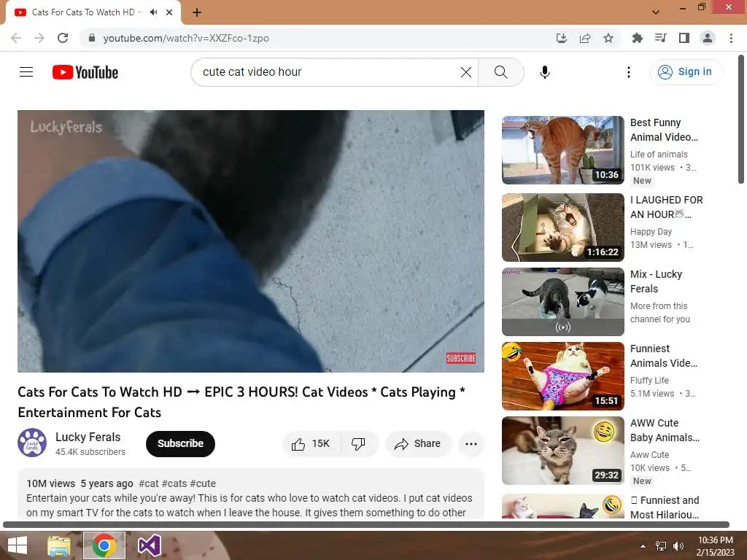Start voice search with the microphone icon
747x560 pixels.
pyautogui.click(x=544, y=72)
